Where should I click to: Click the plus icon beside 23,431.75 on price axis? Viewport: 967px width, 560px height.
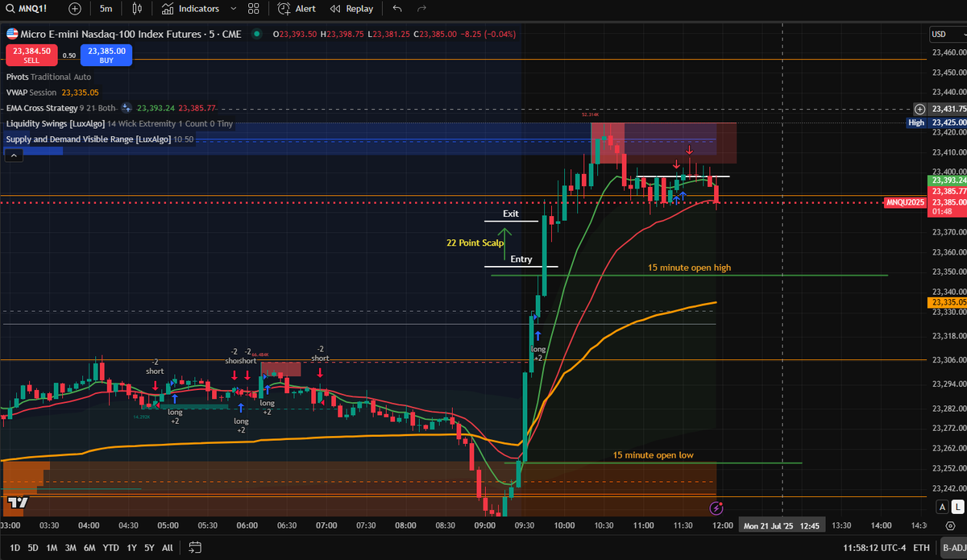click(x=919, y=108)
